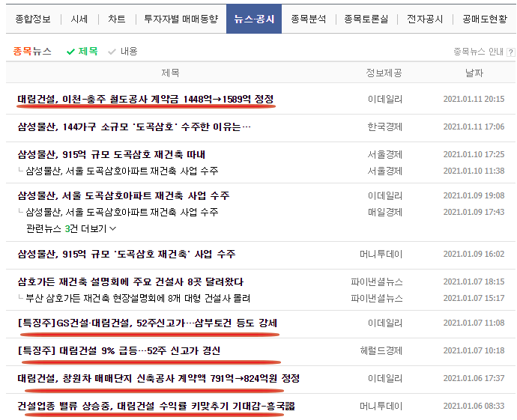Screen dimensions: 517x420
Task: Open the 서울경제 11:38 도곡삼호아파트 sub-article
Action: (x=122, y=171)
